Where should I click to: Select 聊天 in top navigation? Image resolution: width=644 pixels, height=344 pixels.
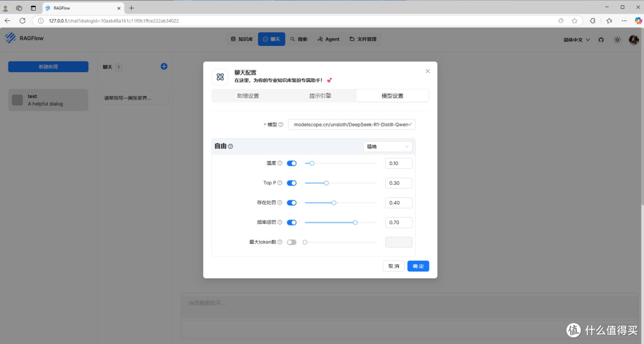271,39
